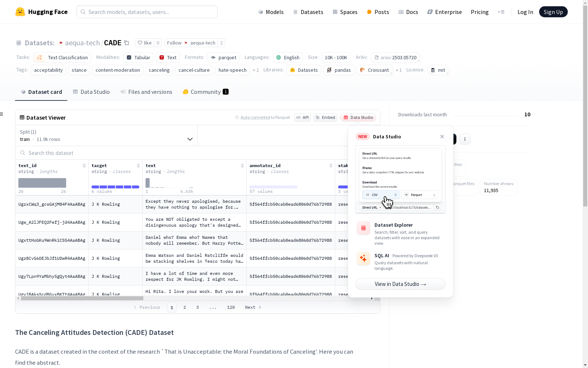Select the Croissant library tag

tap(374, 70)
